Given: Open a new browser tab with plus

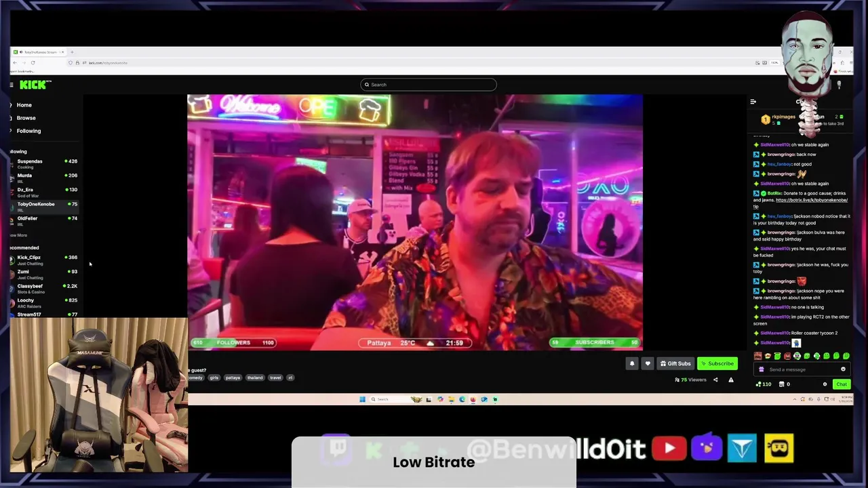Looking at the screenshot, I should [x=72, y=52].
